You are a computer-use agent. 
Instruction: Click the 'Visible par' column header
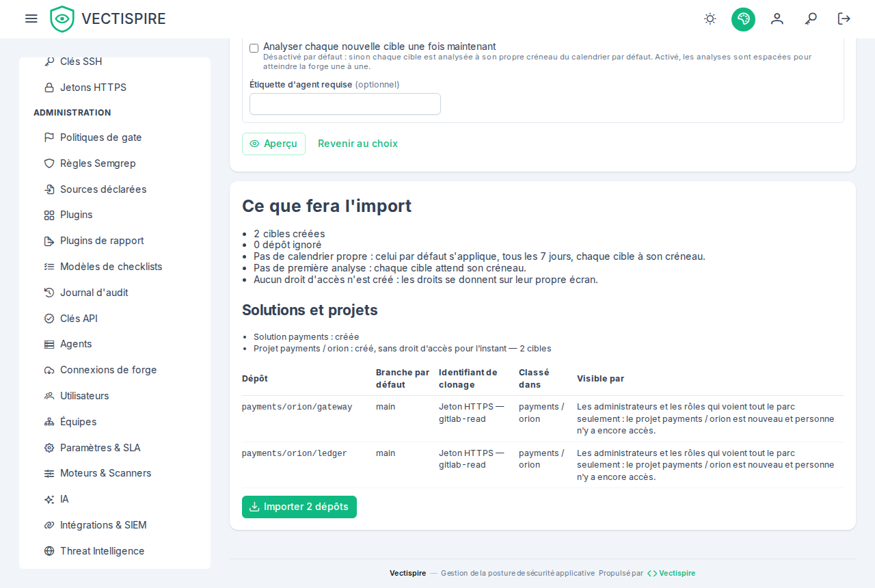tap(600, 379)
